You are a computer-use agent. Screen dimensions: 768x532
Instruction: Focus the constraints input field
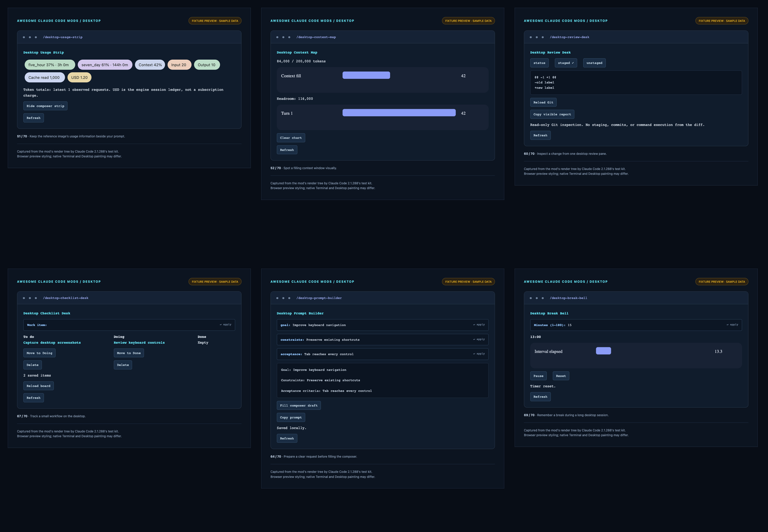click(382, 339)
